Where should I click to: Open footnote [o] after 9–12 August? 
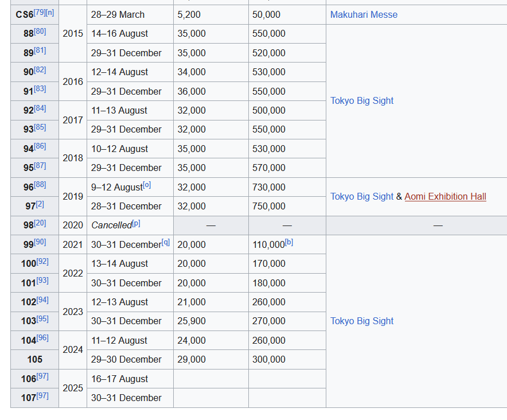(147, 185)
